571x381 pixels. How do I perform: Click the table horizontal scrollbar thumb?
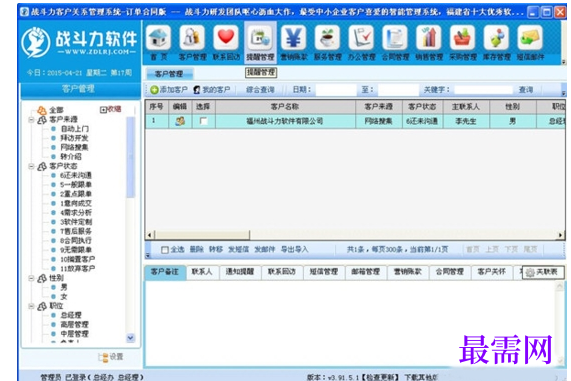click(x=202, y=235)
